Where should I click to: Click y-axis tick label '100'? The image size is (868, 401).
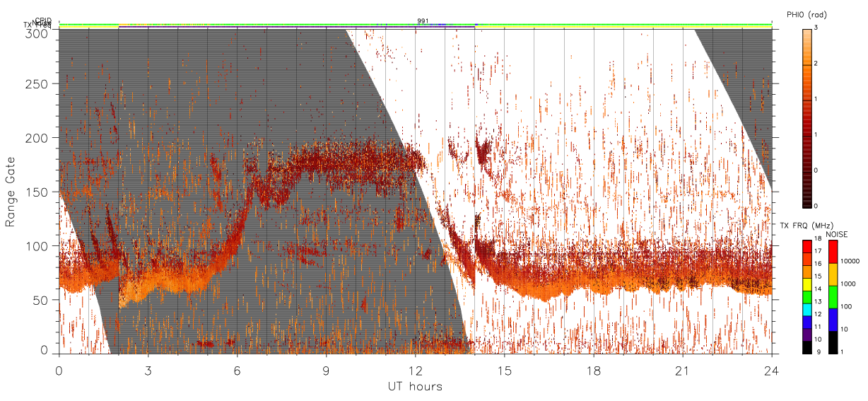coord(37,246)
